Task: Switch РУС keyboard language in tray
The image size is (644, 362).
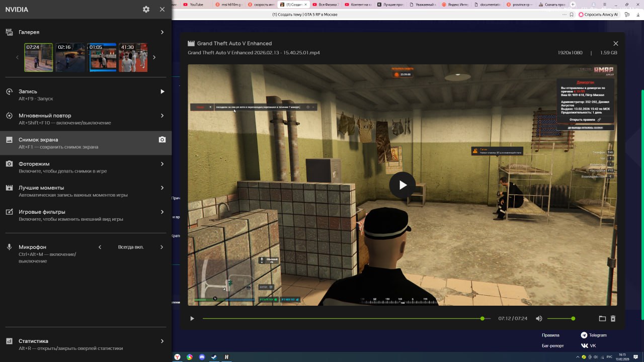Action: (x=610, y=357)
